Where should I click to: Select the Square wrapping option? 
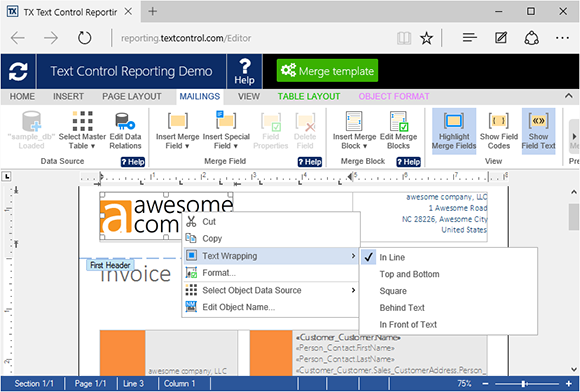point(448,291)
